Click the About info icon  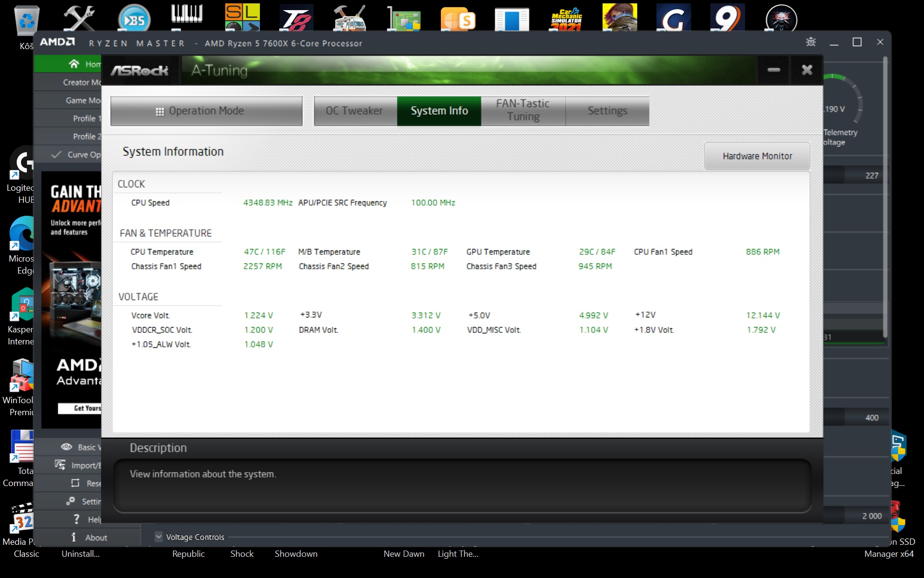(74, 537)
